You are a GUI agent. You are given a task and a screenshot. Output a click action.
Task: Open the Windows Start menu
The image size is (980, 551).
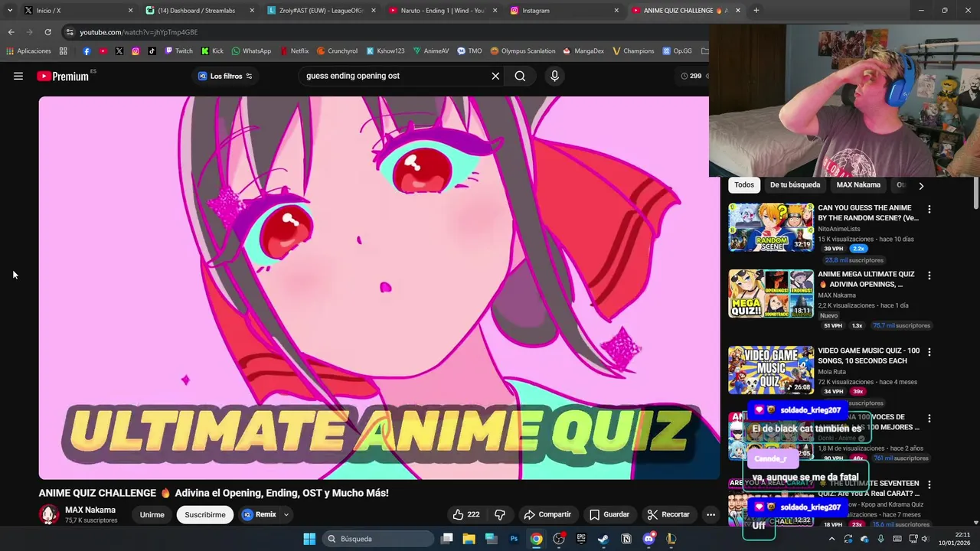coord(309,539)
